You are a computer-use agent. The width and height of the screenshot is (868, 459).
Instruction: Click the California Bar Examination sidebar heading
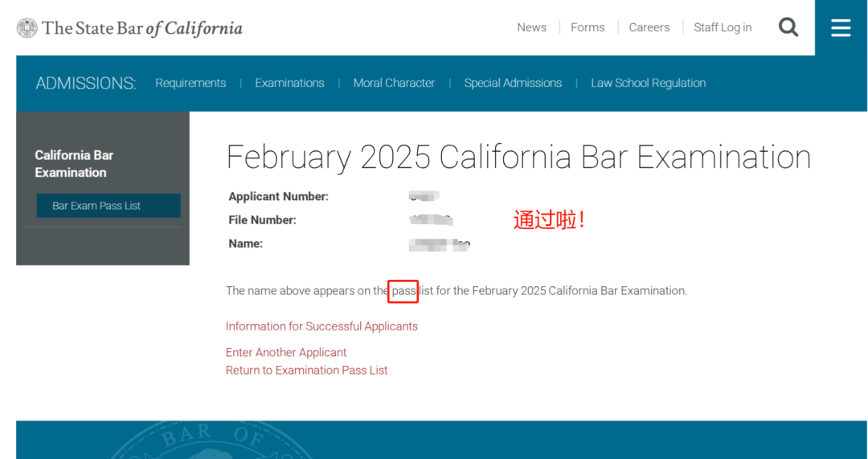[x=74, y=164]
